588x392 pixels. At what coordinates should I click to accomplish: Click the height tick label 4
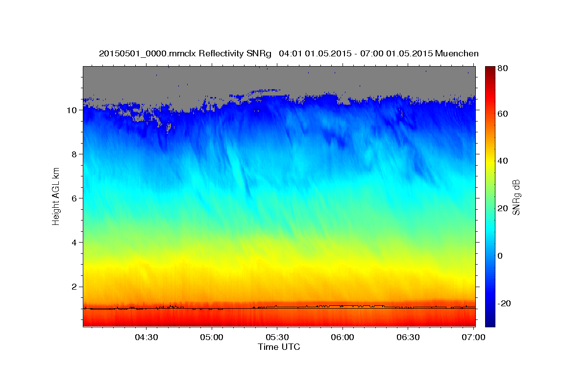pos(75,243)
